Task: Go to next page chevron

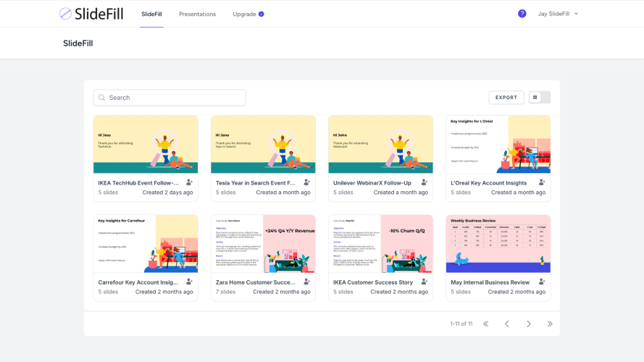Action: click(x=529, y=324)
